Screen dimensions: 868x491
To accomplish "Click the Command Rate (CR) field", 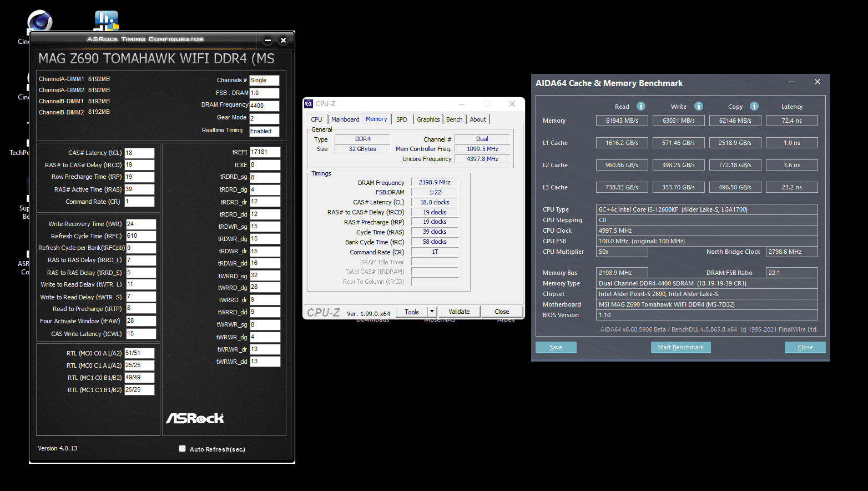I will [x=139, y=202].
